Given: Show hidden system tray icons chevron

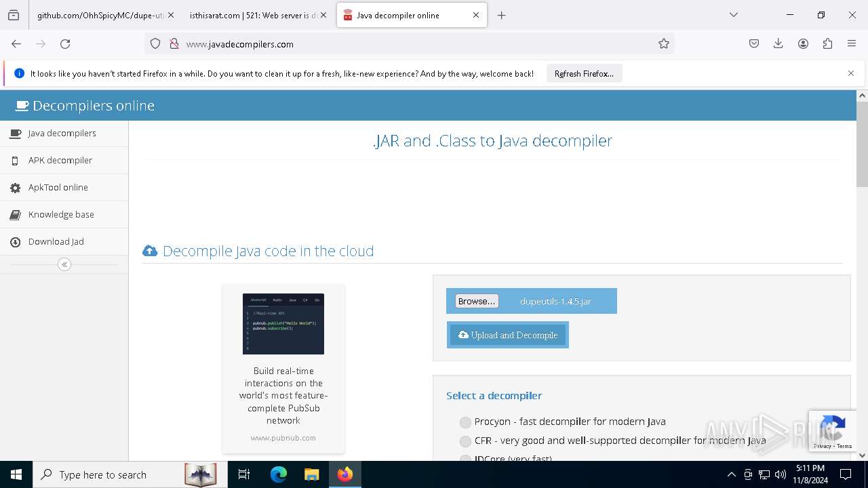Looking at the screenshot, I should click(x=731, y=474).
